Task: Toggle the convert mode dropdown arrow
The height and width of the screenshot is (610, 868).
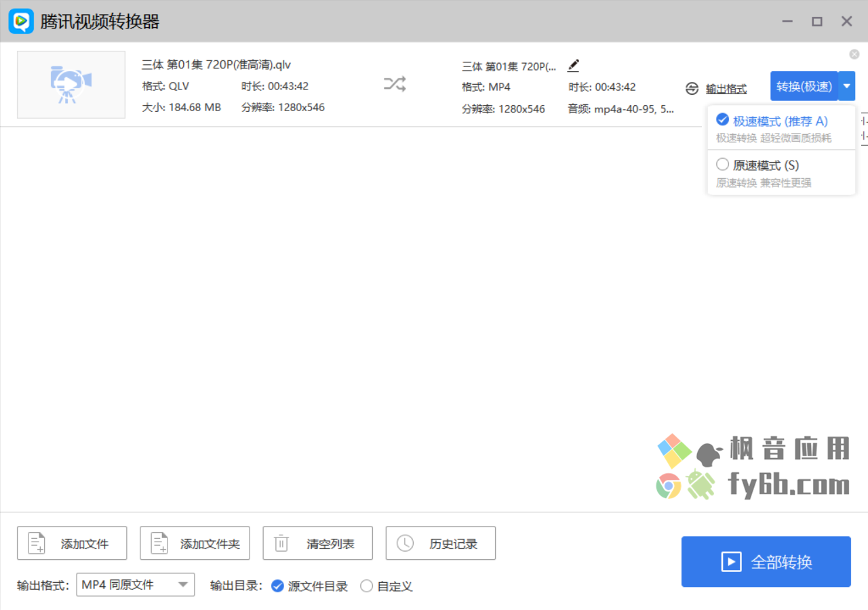Action: click(x=847, y=86)
